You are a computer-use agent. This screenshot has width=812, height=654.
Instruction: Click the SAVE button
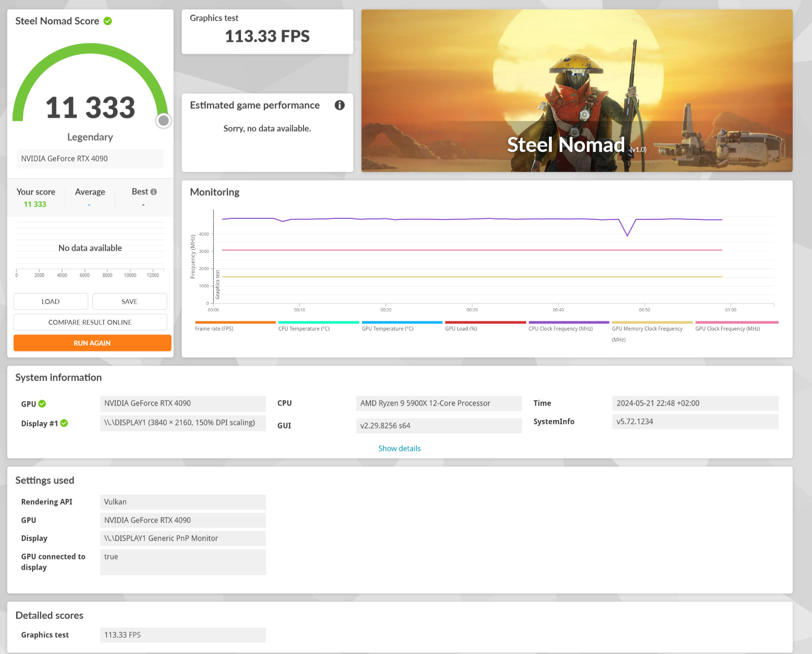point(129,302)
